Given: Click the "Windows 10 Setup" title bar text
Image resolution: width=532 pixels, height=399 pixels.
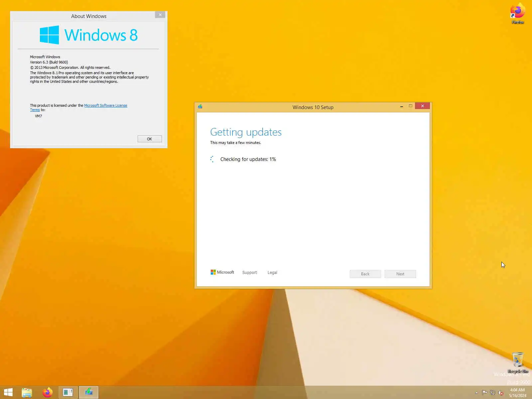Looking at the screenshot, I should coord(313,107).
